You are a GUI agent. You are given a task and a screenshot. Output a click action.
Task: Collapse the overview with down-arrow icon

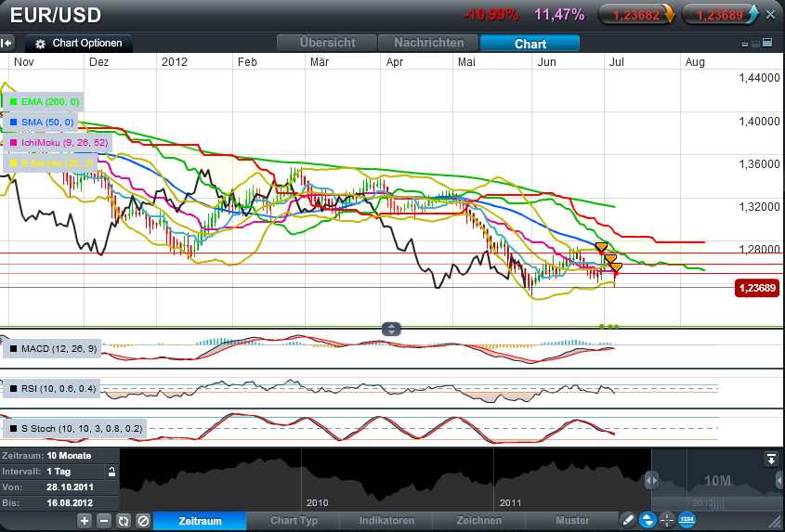click(x=771, y=459)
